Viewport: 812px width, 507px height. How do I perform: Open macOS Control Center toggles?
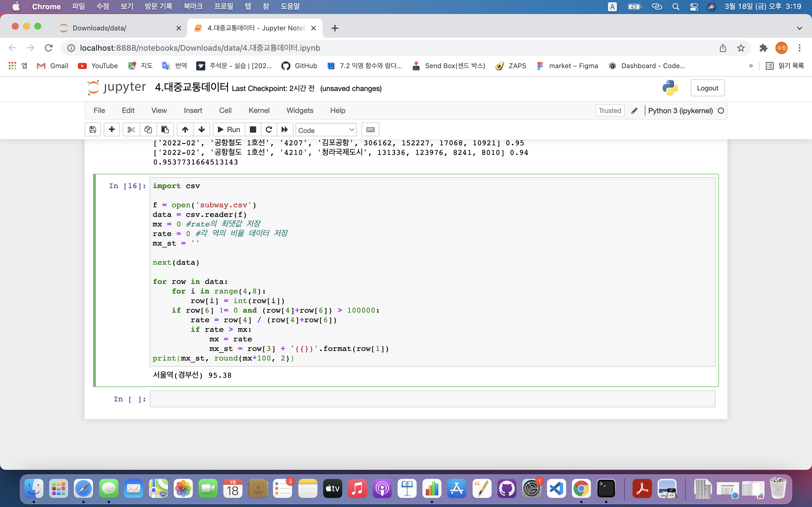click(694, 7)
